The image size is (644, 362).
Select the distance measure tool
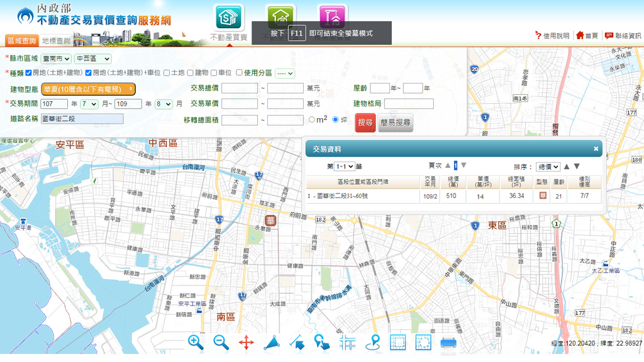click(x=297, y=343)
